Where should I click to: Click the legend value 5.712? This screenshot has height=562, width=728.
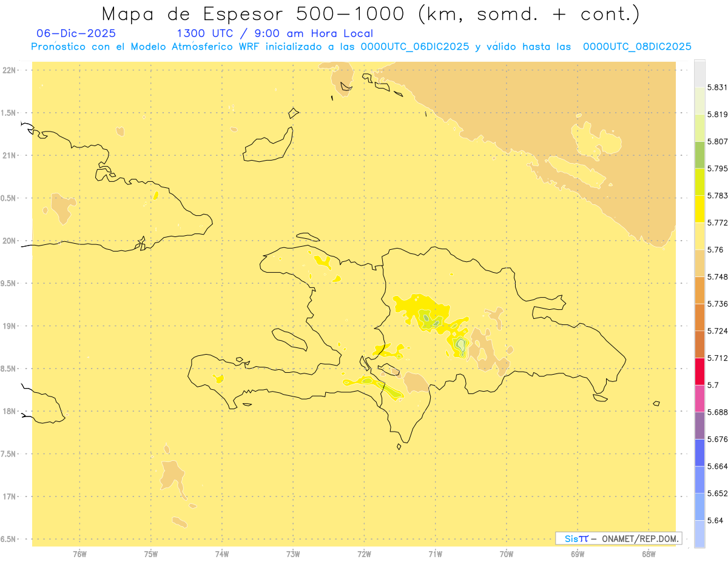point(718,358)
